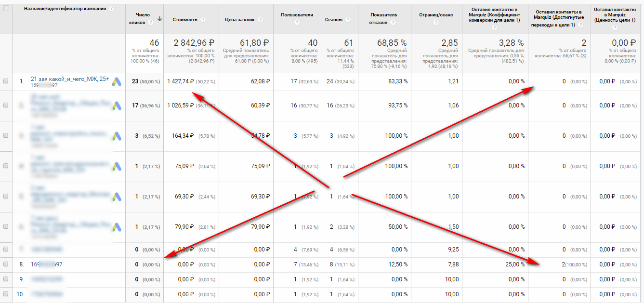The width and height of the screenshot is (644, 303).
Task: Sort by Показатель отказов header
Action: point(384,18)
